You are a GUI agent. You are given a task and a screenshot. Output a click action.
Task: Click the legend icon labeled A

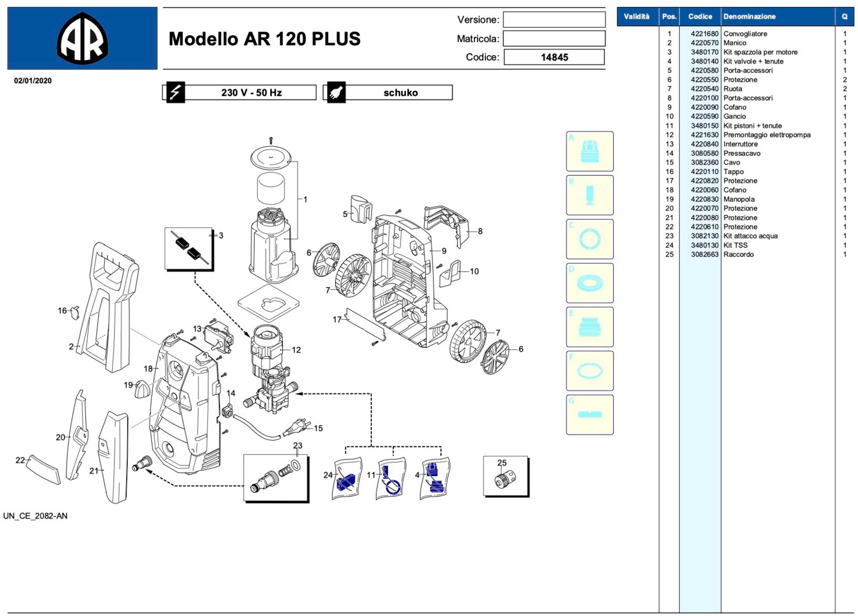pyautogui.click(x=589, y=151)
